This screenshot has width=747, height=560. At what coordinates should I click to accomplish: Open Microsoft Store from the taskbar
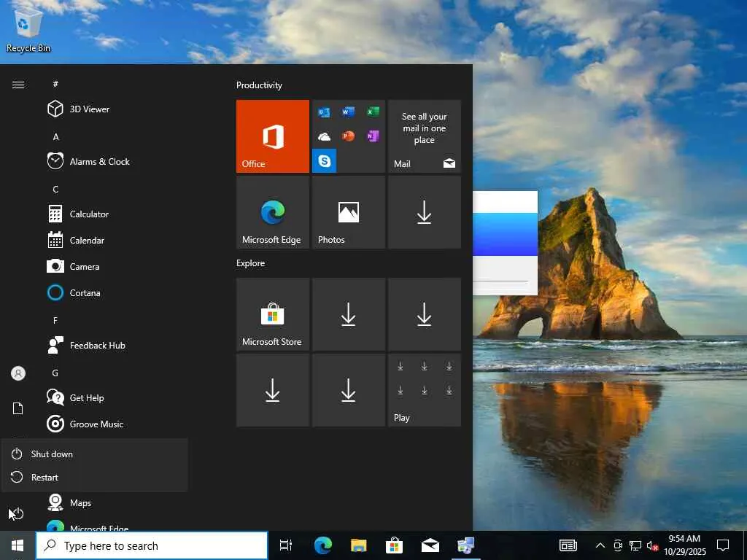(x=394, y=545)
